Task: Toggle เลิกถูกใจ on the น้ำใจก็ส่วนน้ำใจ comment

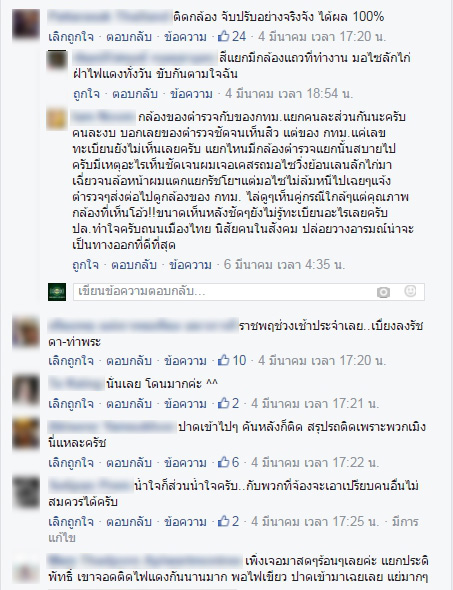Action: [x=71, y=522]
